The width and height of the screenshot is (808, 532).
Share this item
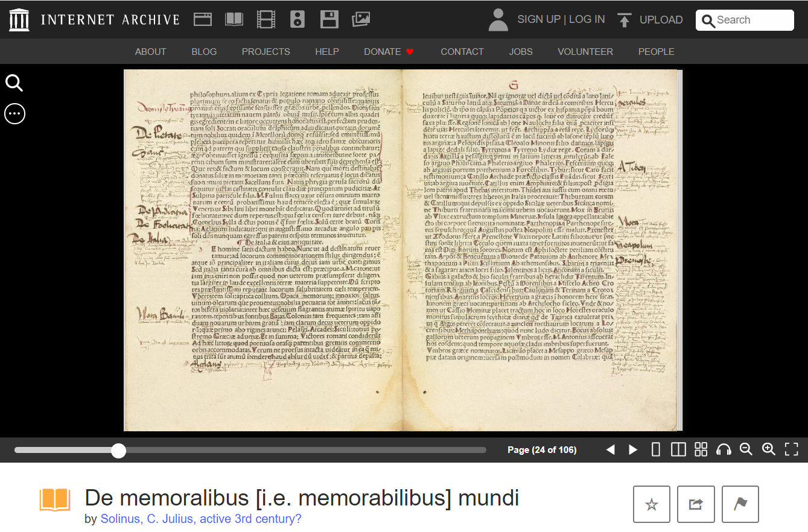tap(696, 504)
